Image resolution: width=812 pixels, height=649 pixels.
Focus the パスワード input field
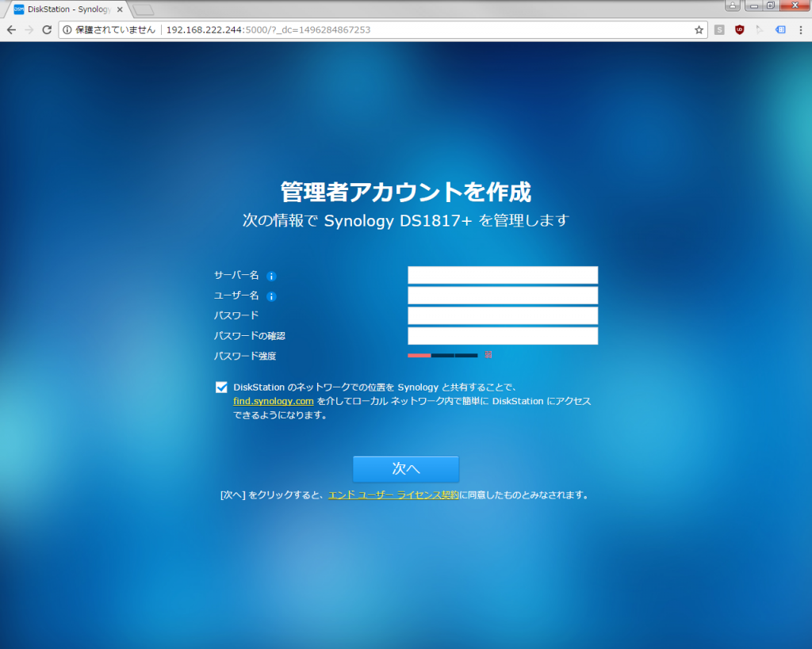point(503,315)
